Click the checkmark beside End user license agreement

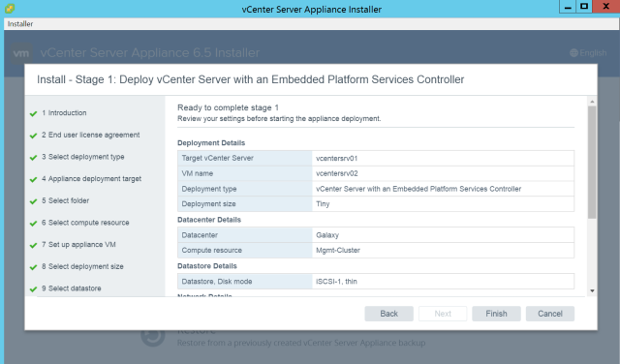click(33, 136)
